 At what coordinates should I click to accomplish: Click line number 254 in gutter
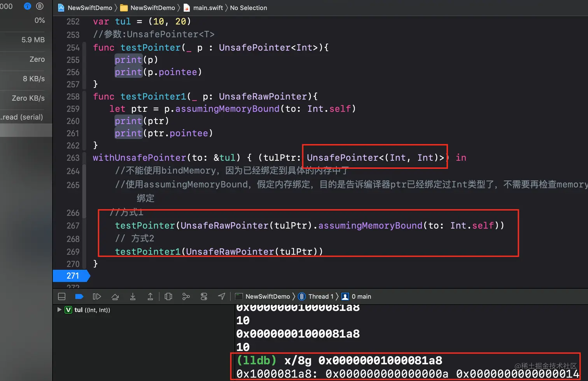point(73,48)
